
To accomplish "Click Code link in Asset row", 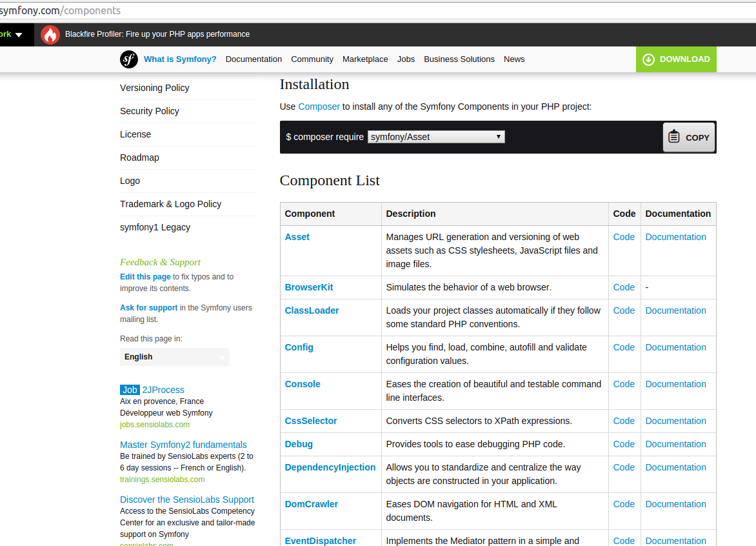I will pos(624,237).
